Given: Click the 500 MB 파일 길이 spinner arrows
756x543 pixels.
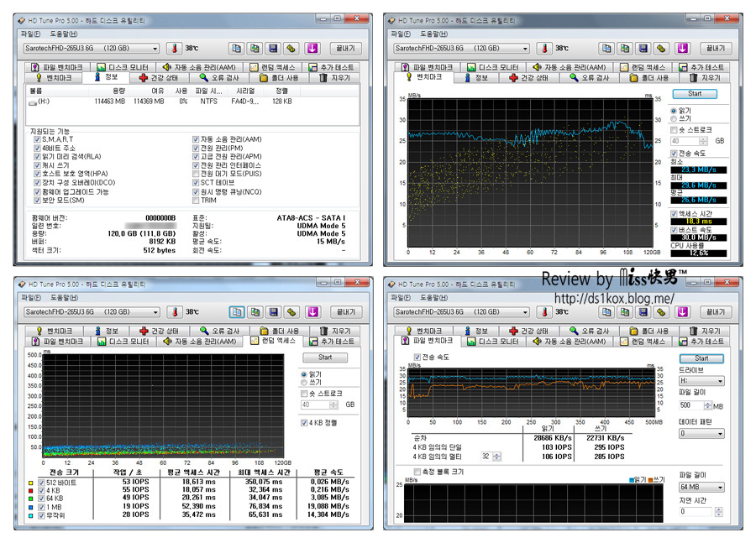Looking at the screenshot, I should (x=708, y=405).
